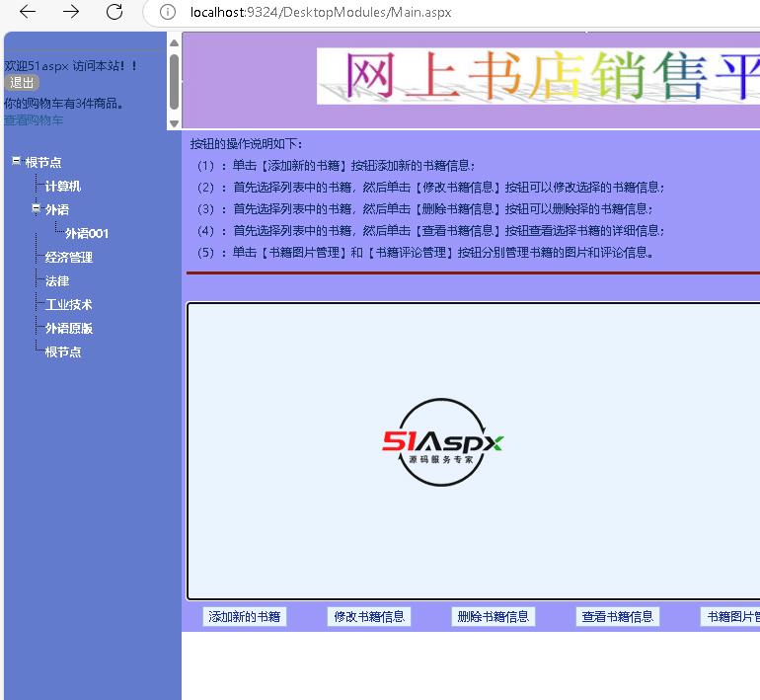
Task: Open the 外语原版 category
Action: (x=68, y=329)
